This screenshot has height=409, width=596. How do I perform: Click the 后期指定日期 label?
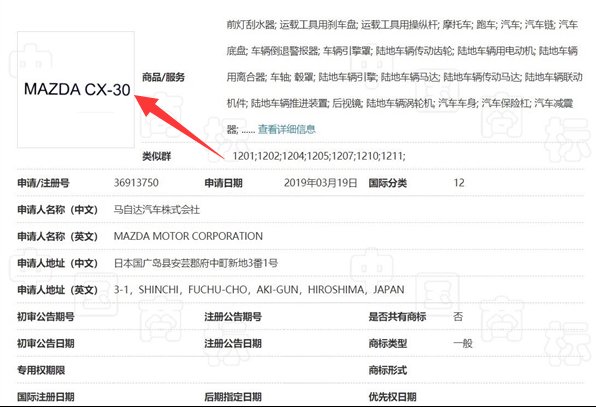click(233, 397)
